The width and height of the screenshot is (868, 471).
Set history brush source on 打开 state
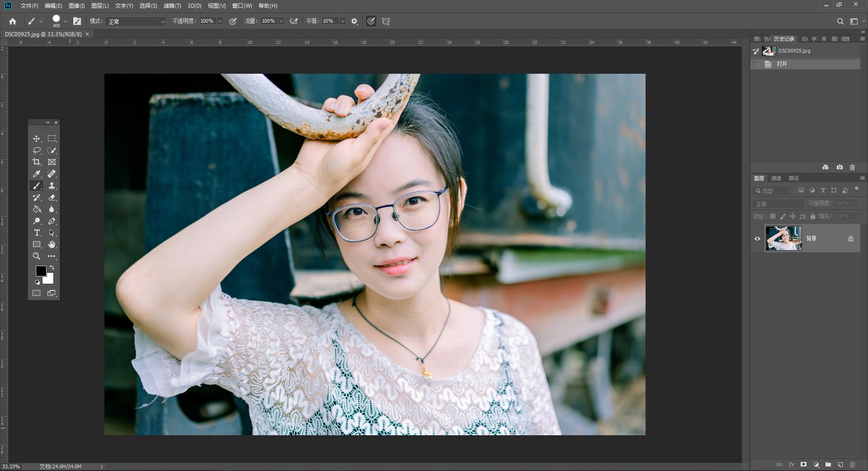756,64
